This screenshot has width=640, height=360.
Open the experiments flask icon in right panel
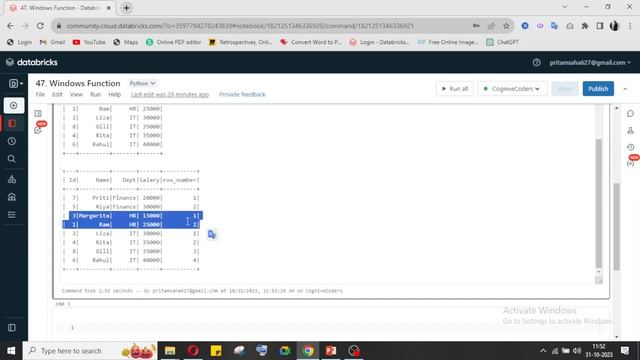coord(630,130)
